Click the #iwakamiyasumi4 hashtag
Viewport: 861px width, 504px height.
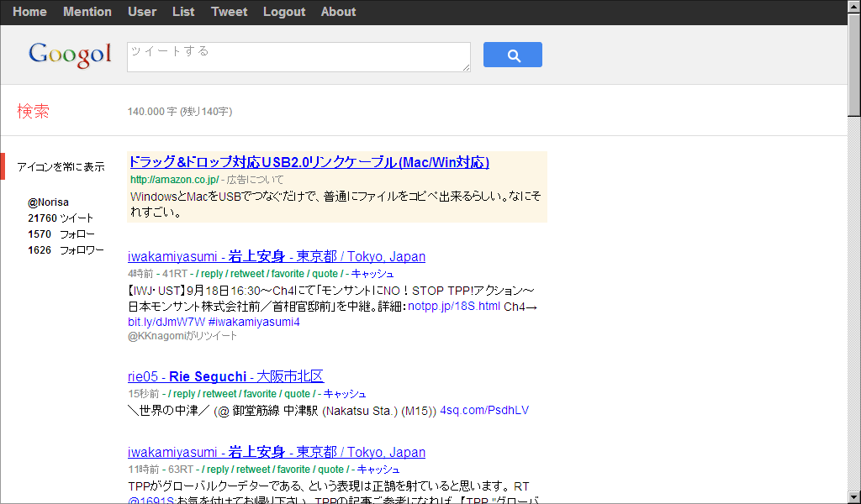point(254,322)
